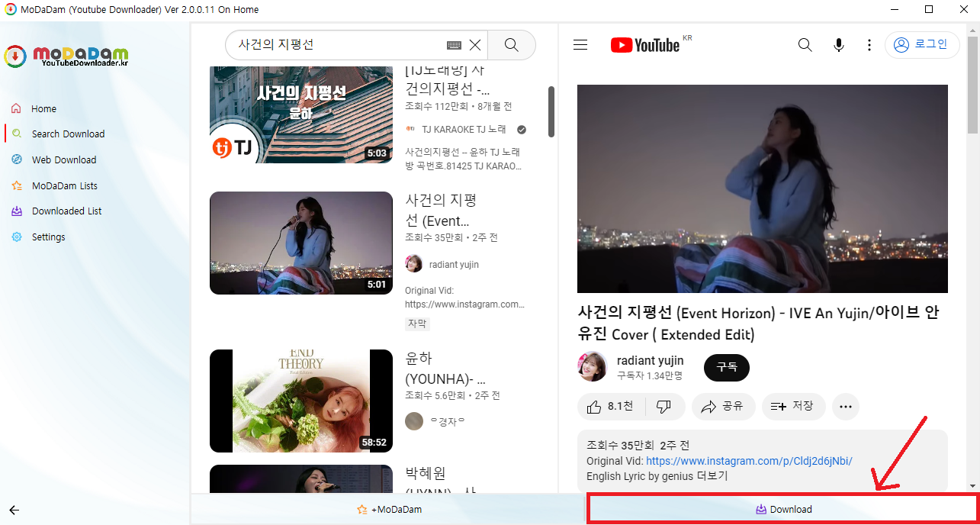Open radiant yujin channel name under video
Image resolution: width=980 pixels, height=525 pixels.
[x=651, y=360]
